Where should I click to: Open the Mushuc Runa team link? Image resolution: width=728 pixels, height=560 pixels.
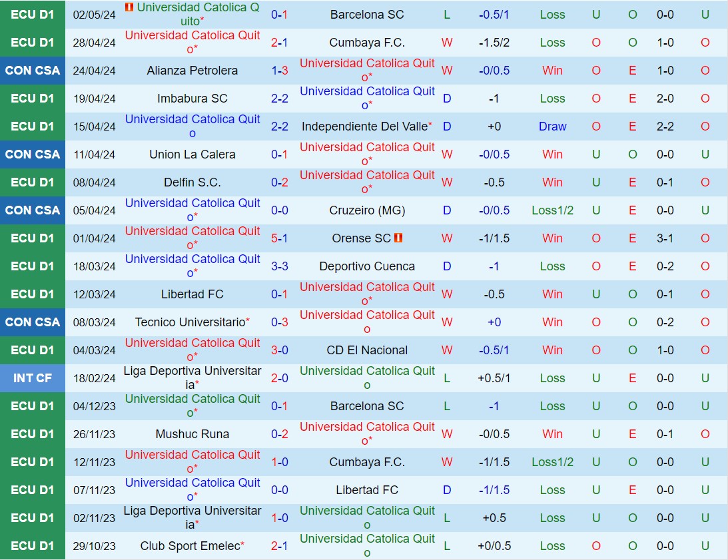[x=192, y=433]
